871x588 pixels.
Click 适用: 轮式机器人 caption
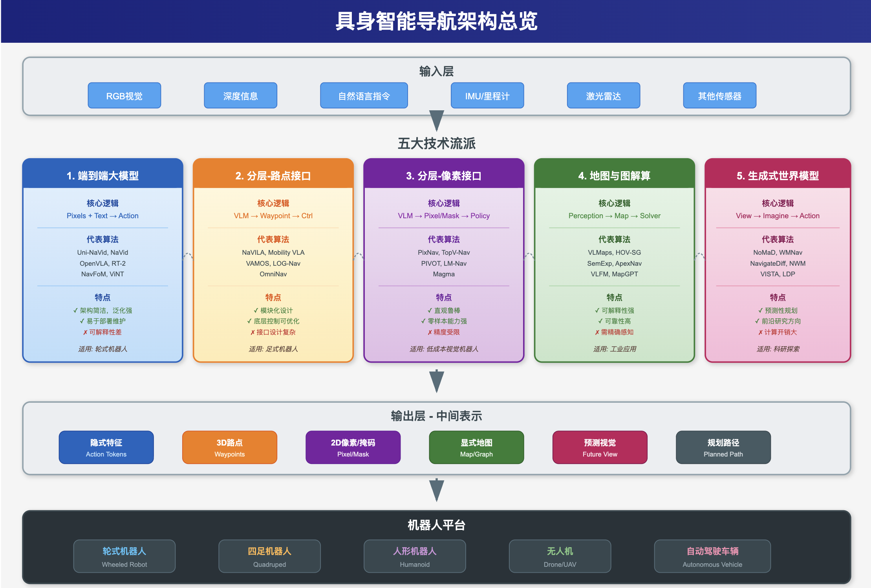click(102, 349)
